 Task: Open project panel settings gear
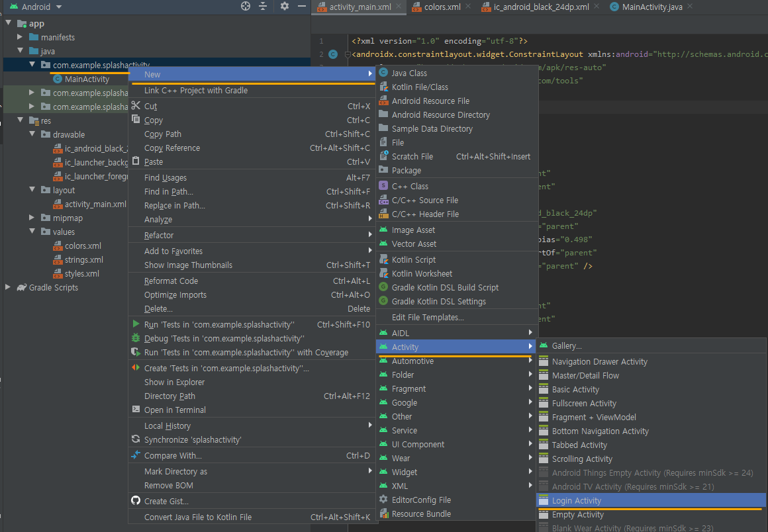[x=285, y=7]
